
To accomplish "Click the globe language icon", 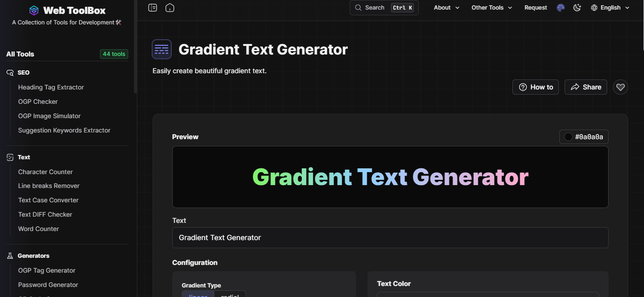I will click(594, 8).
